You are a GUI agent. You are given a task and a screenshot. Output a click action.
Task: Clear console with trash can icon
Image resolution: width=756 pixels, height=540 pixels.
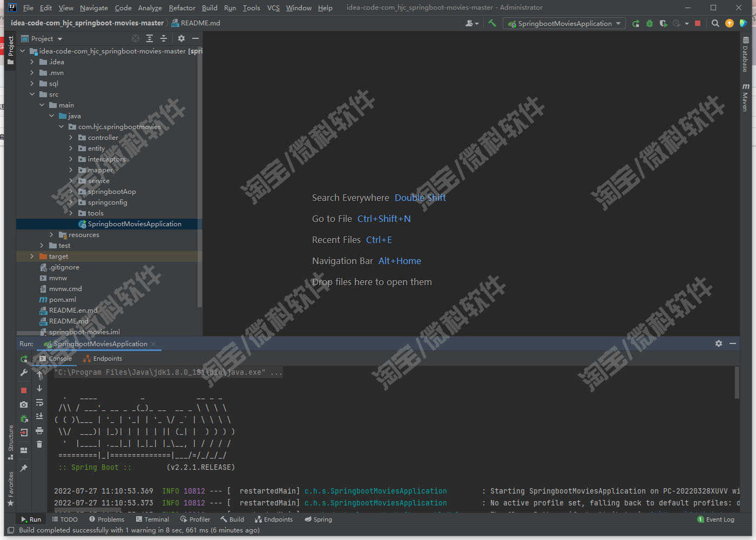(39, 444)
